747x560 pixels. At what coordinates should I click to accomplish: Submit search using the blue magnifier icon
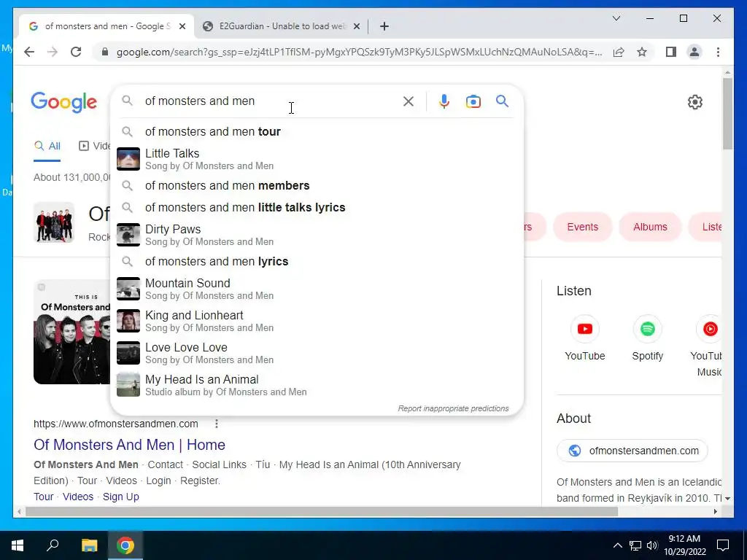pyautogui.click(x=502, y=101)
